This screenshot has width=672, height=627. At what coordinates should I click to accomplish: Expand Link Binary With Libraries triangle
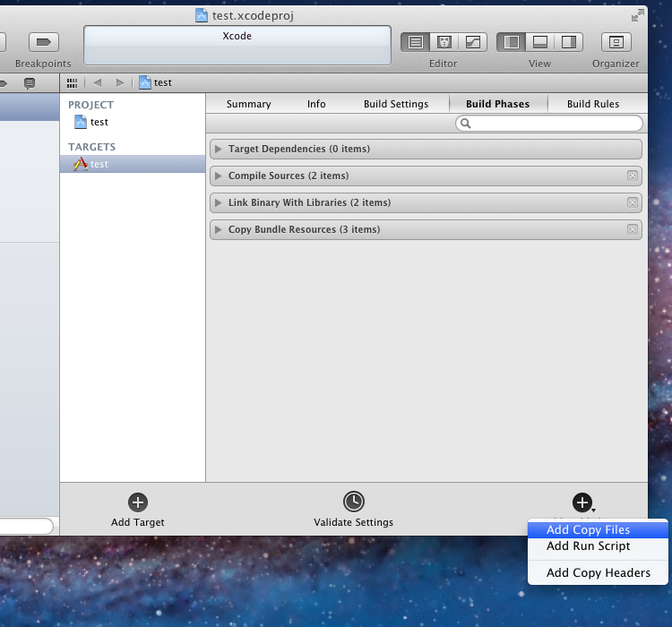coord(219,202)
